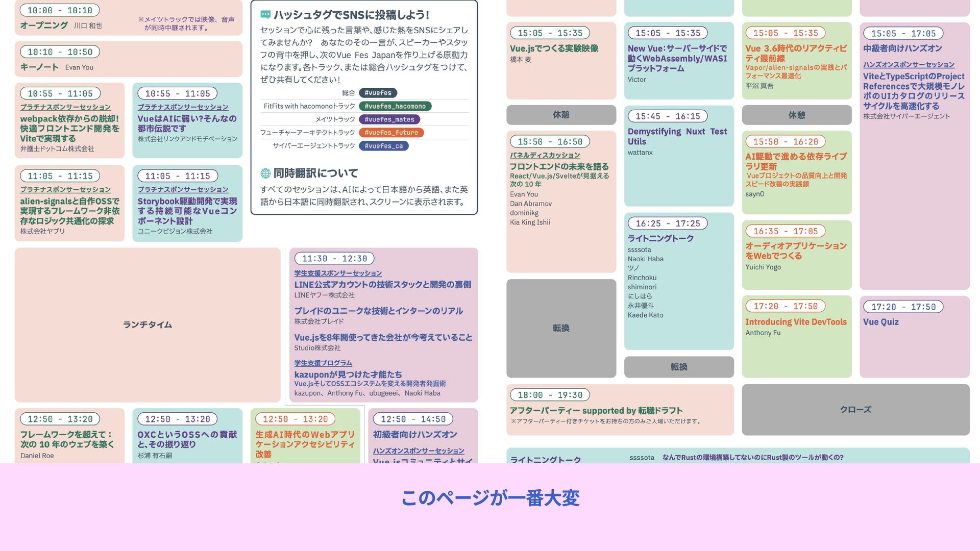Open Introducing Vite DevTools session
980x551 pixels.
pyautogui.click(x=795, y=322)
